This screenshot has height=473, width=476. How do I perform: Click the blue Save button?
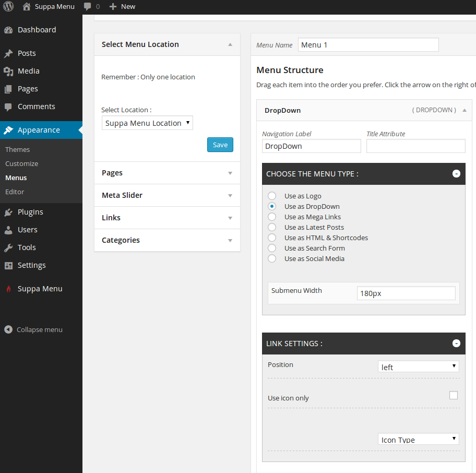(220, 145)
